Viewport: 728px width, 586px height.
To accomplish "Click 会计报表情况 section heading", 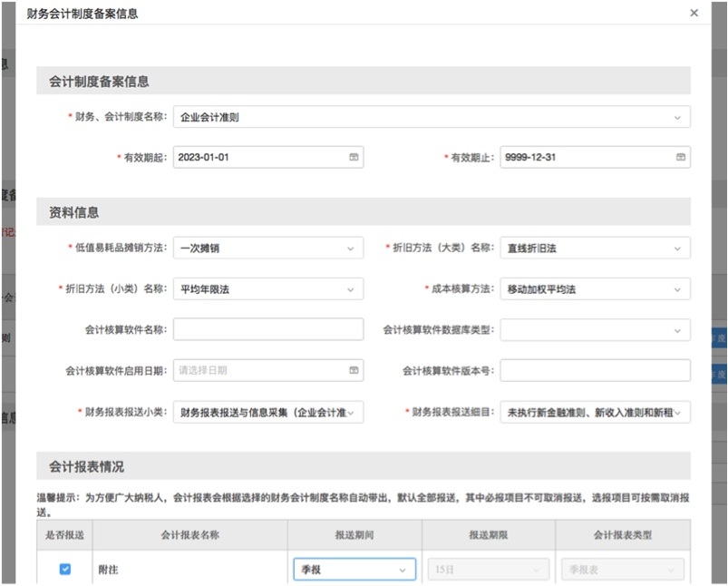I will pos(86,466).
